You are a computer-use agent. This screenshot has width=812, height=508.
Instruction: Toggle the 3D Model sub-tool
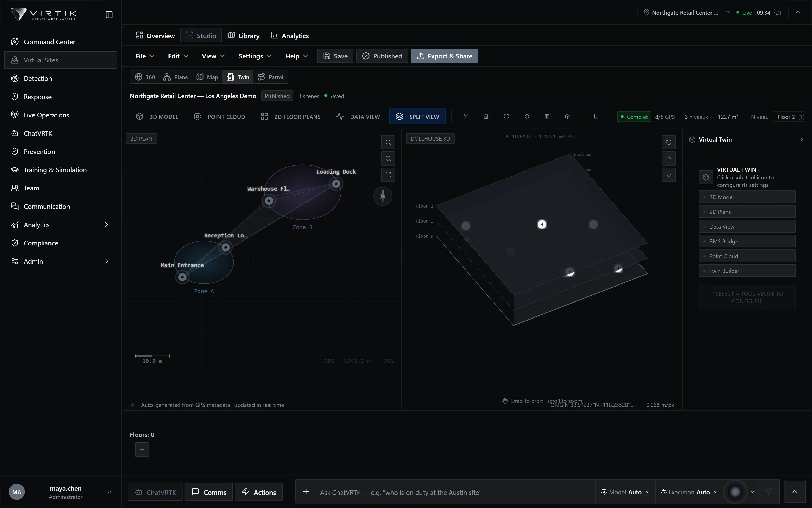[747, 197]
